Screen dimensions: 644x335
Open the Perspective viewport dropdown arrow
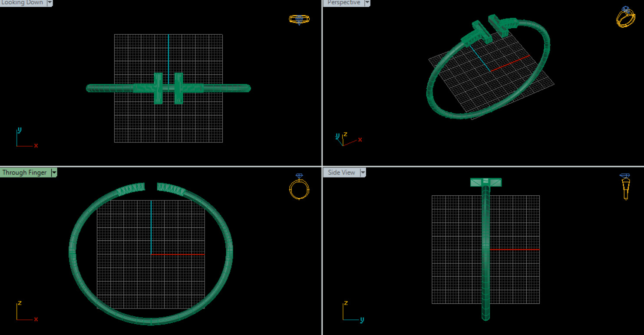coord(367,3)
